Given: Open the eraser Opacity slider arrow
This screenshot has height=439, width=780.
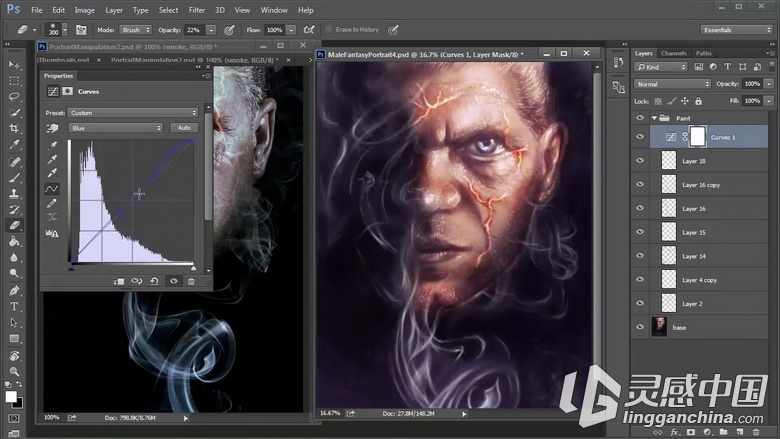Looking at the screenshot, I should pos(211,30).
